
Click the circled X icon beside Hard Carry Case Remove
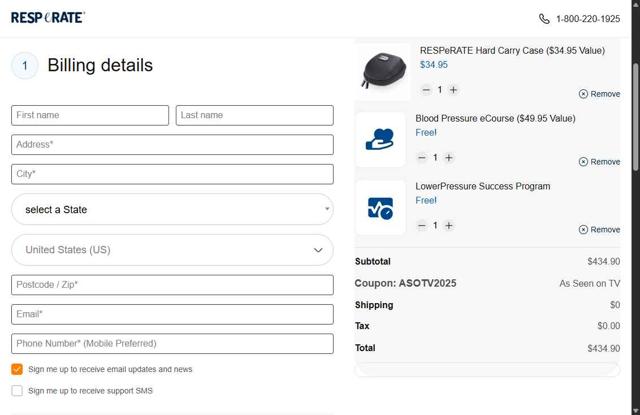[x=583, y=94]
